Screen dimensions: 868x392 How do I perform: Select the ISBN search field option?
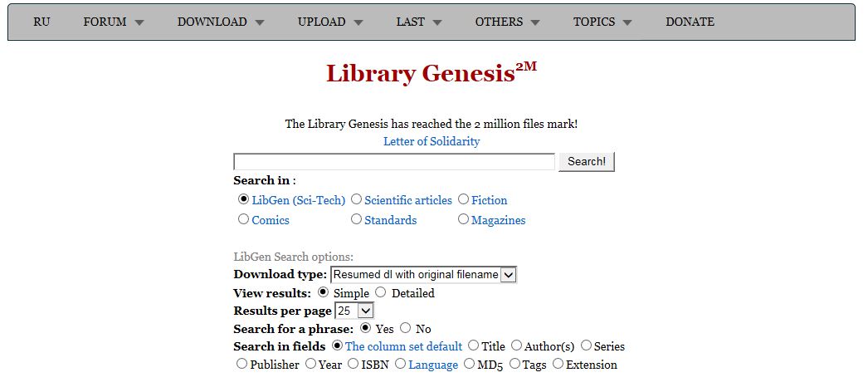(x=354, y=364)
